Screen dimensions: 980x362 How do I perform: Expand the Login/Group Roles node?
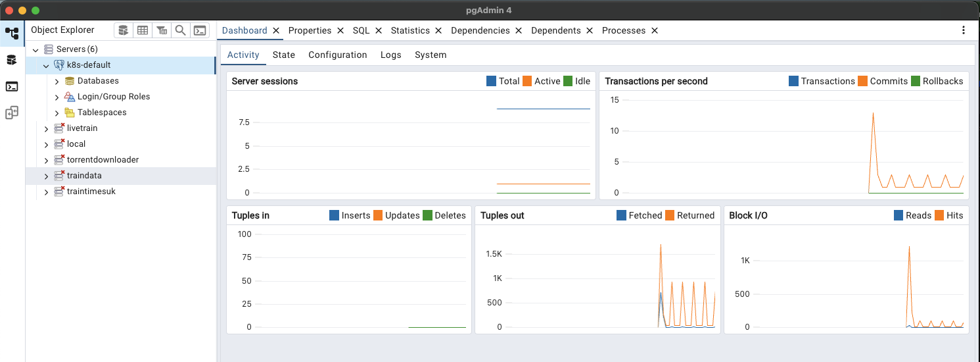pos(57,97)
